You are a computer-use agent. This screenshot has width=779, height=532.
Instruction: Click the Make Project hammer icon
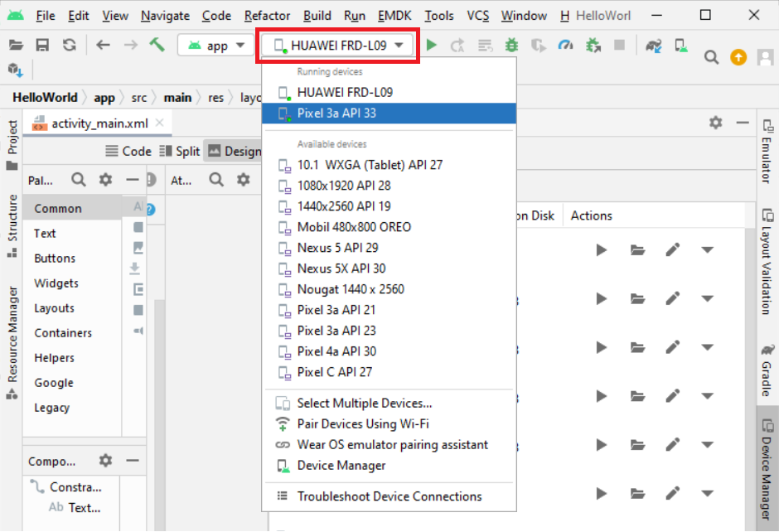click(x=157, y=45)
